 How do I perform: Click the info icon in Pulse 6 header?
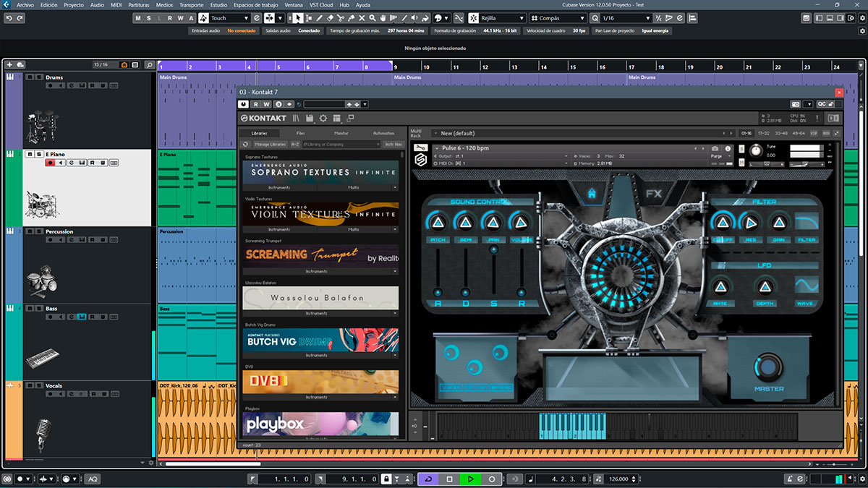729,148
